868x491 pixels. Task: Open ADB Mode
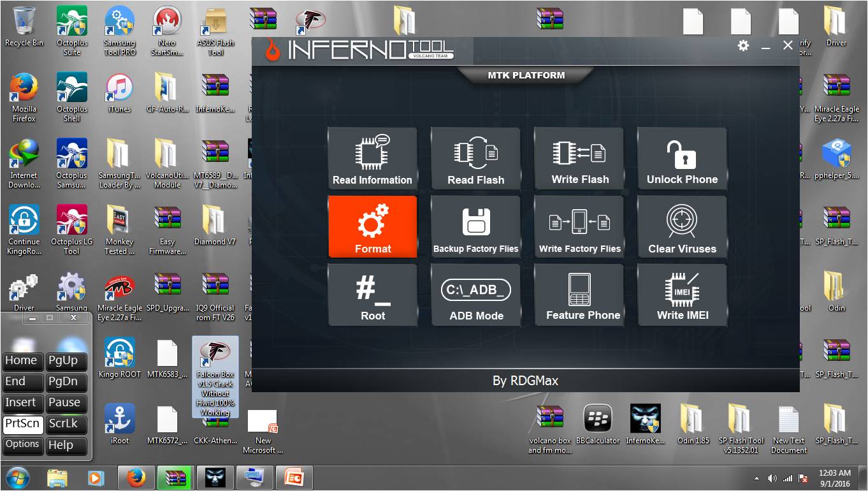pyautogui.click(x=476, y=295)
